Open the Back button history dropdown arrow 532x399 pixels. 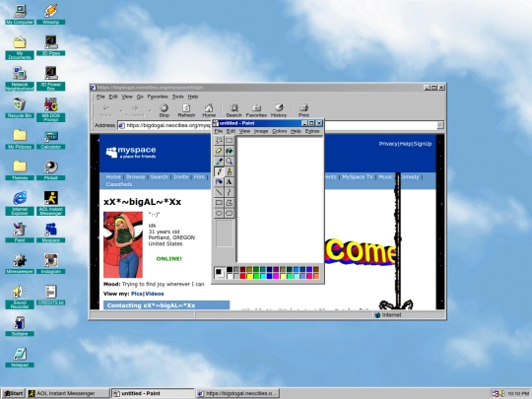[x=121, y=110]
